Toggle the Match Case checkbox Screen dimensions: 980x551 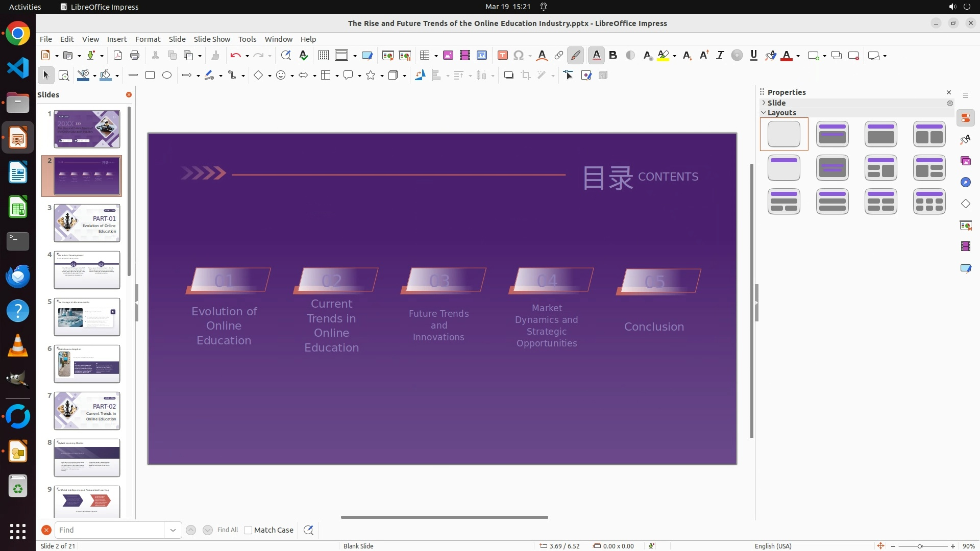point(249,530)
